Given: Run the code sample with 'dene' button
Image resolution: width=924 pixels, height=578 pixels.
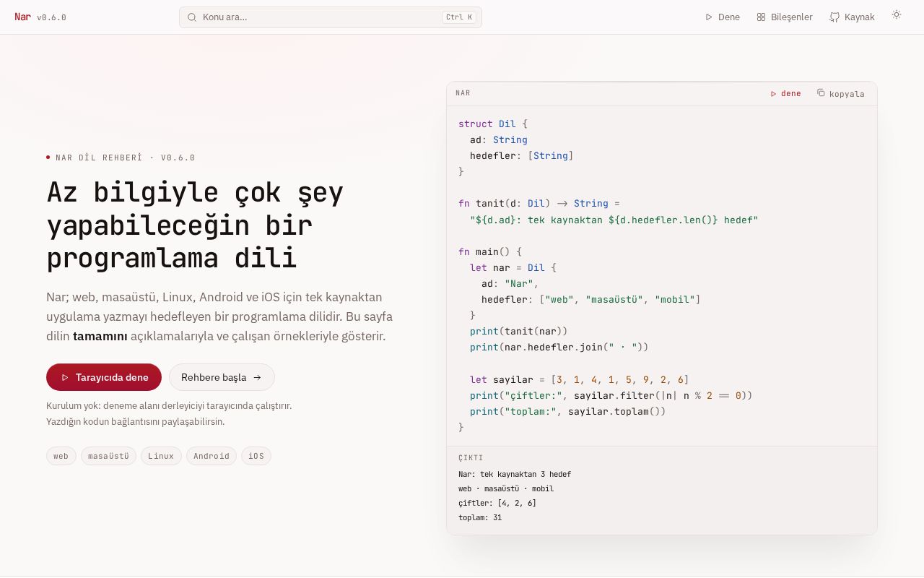Looking at the screenshot, I should pos(785,93).
